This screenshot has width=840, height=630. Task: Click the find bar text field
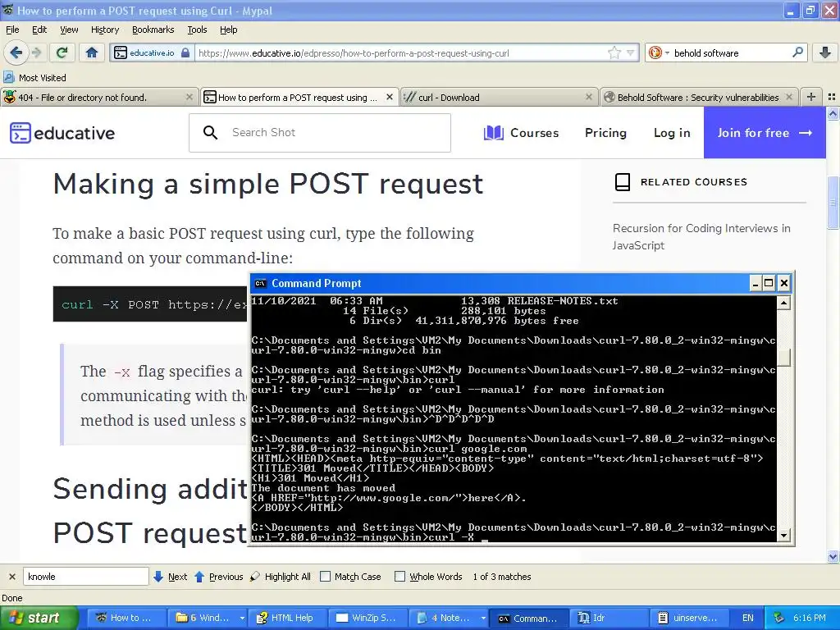tap(85, 577)
